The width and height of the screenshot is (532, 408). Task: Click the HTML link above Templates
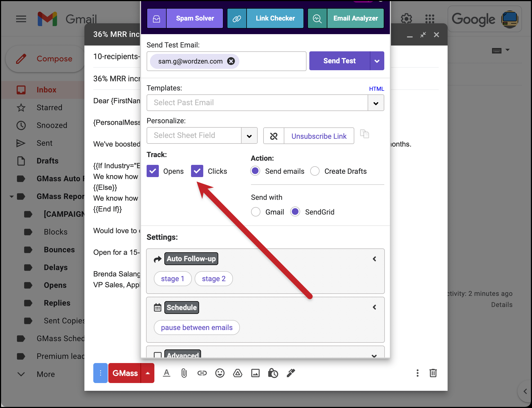tap(377, 89)
